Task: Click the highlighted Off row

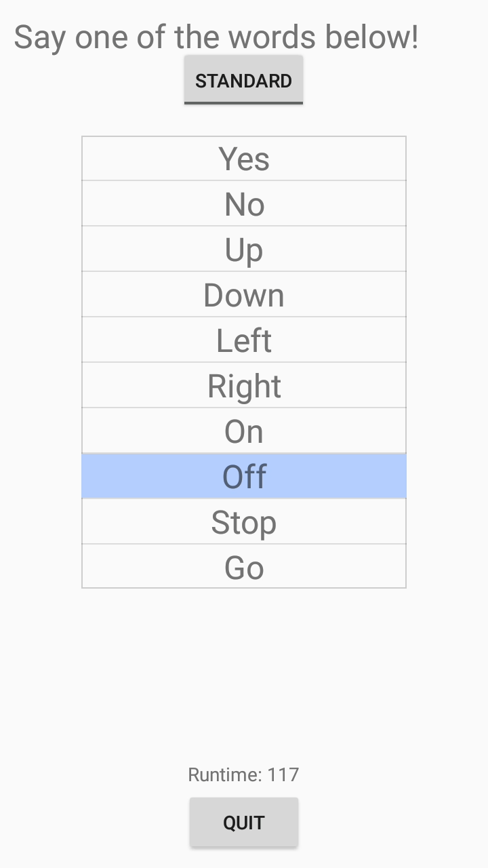Action: (x=244, y=477)
